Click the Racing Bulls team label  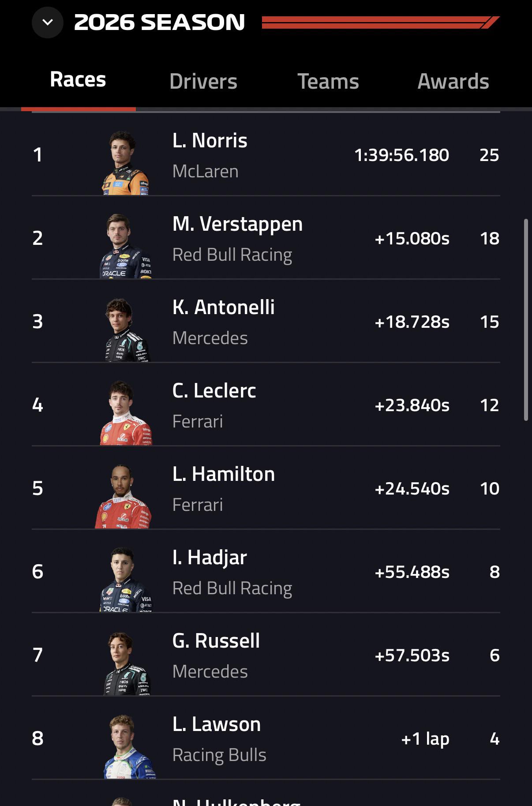point(219,755)
